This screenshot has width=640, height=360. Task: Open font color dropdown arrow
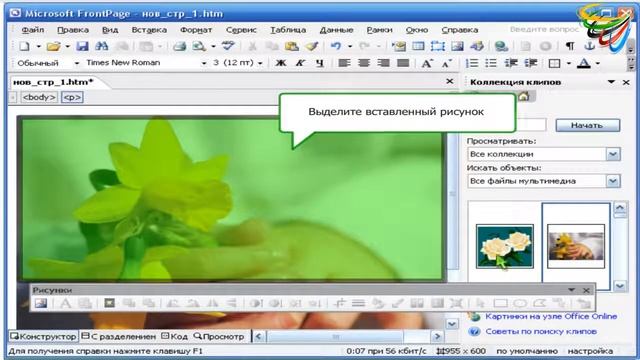coord(598,63)
